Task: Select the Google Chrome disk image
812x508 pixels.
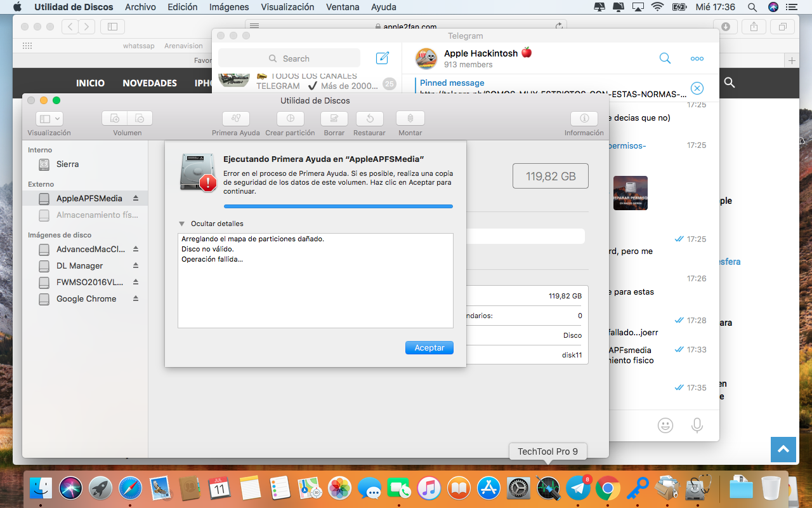Action: click(x=85, y=299)
